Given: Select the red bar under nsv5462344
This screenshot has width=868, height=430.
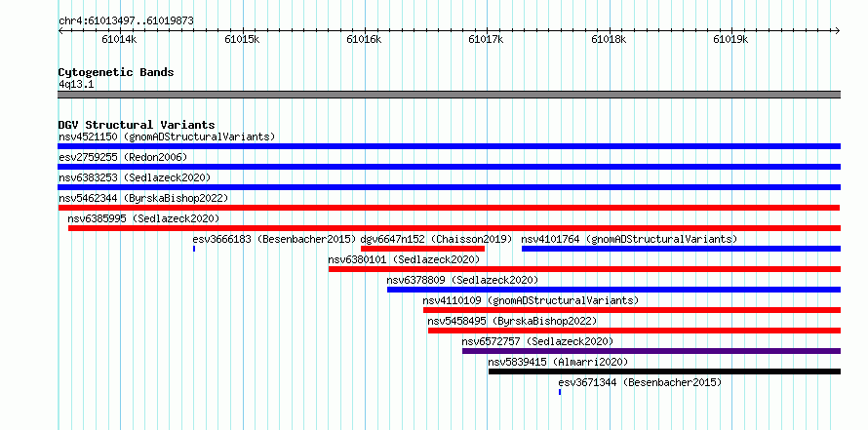Looking at the screenshot, I should coord(449,208).
